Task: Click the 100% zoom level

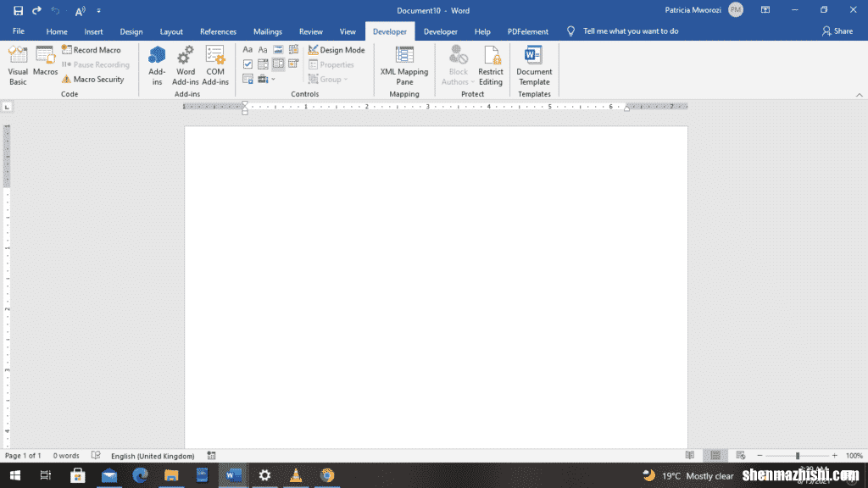Action: (854, 456)
